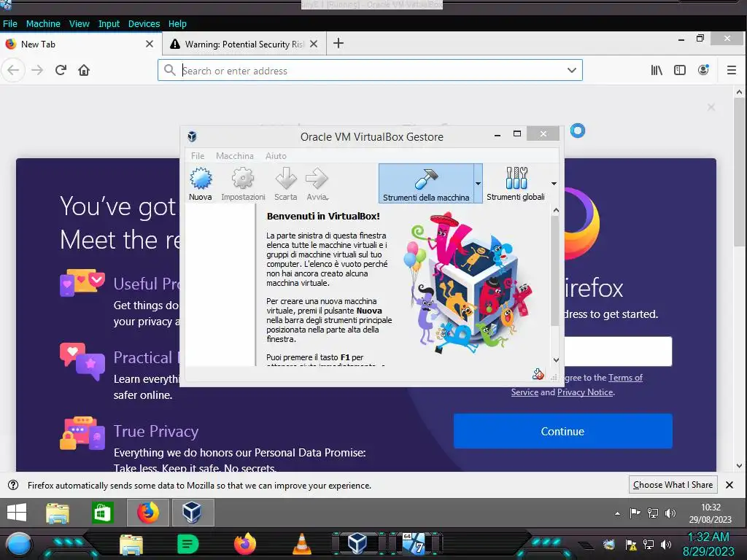Image resolution: width=747 pixels, height=560 pixels.
Task: Click the guest volume speaker icon
Action: pos(670,513)
